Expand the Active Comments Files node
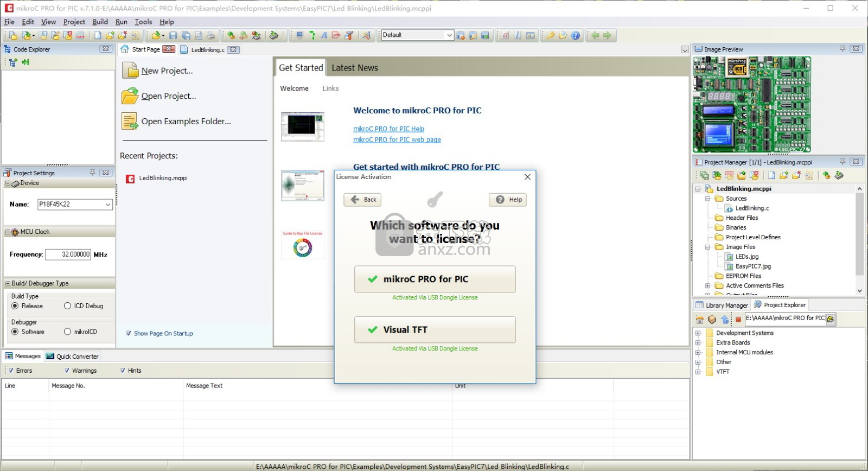Viewport: 868px width, 471px height. tap(707, 285)
